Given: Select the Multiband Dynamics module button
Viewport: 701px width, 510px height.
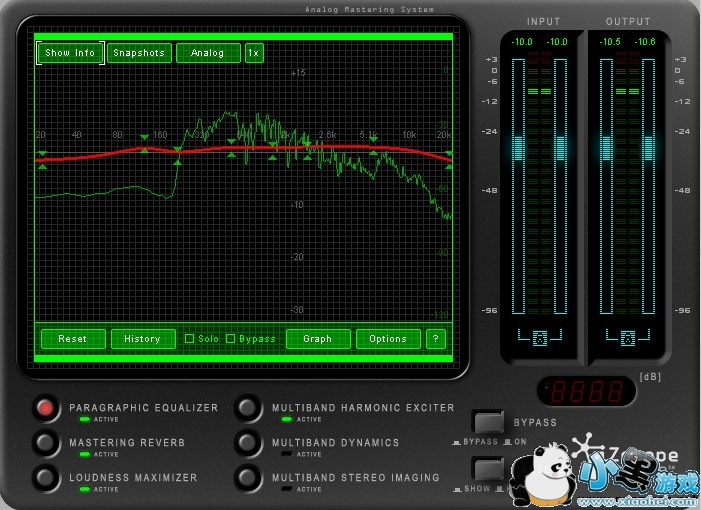Looking at the screenshot, I should (248, 442).
